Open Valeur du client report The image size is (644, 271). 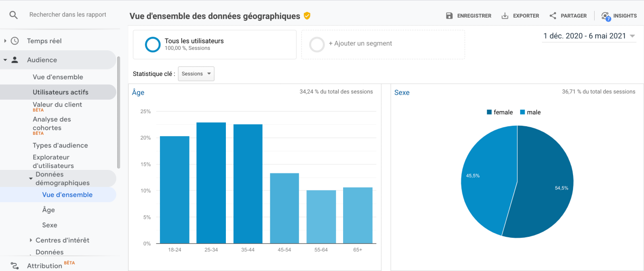click(x=57, y=105)
